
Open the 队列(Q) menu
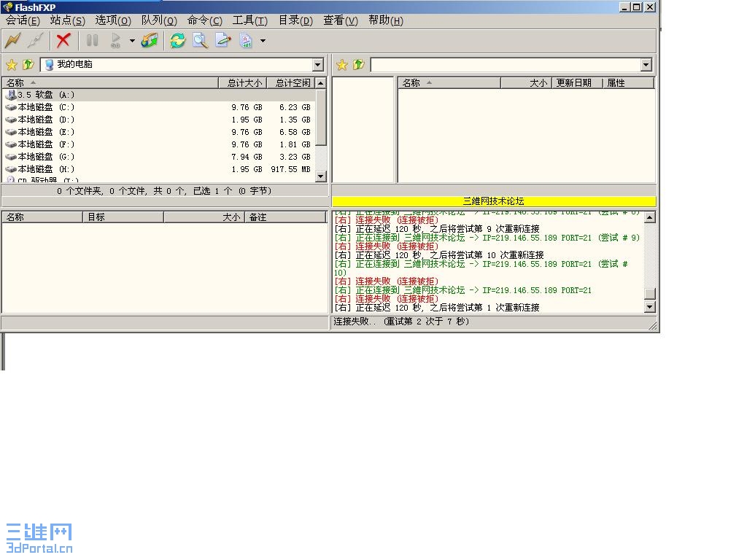pos(158,20)
